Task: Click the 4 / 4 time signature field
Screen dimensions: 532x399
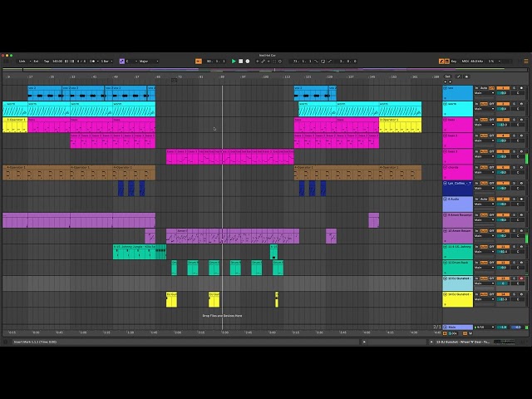Action: pyautogui.click(x=81, y=61)
